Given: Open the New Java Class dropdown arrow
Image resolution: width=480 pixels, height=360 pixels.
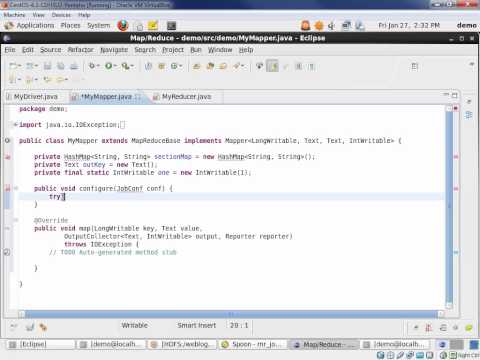Looking at the screenshot, I should pyautogui.click(x=180, y=66).
